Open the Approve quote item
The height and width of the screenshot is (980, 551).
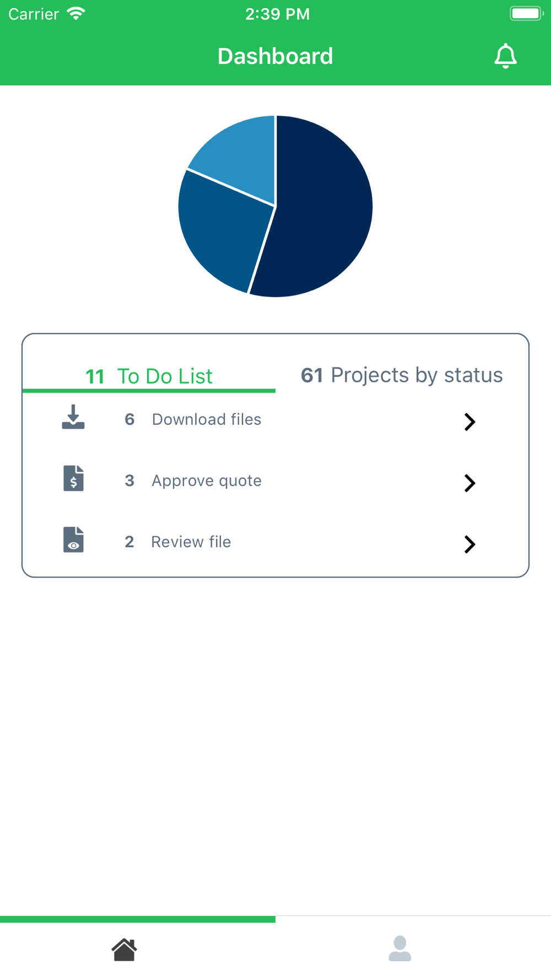click(275, 481)
